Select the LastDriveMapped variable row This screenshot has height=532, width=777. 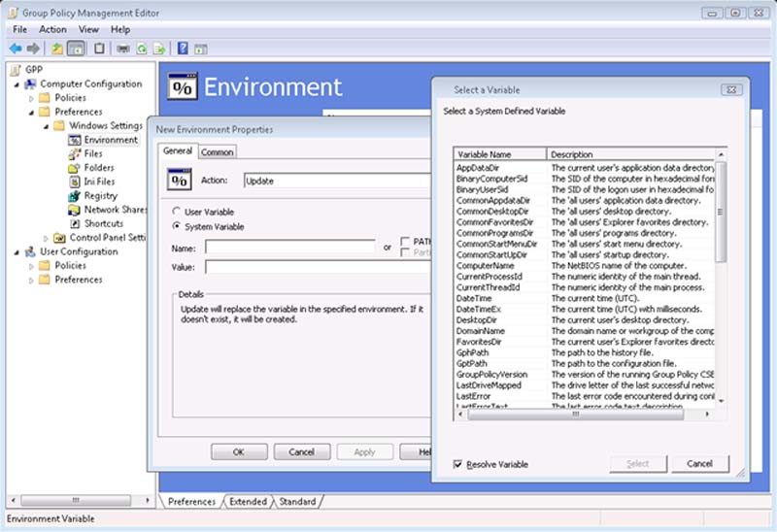click(585, 384)
